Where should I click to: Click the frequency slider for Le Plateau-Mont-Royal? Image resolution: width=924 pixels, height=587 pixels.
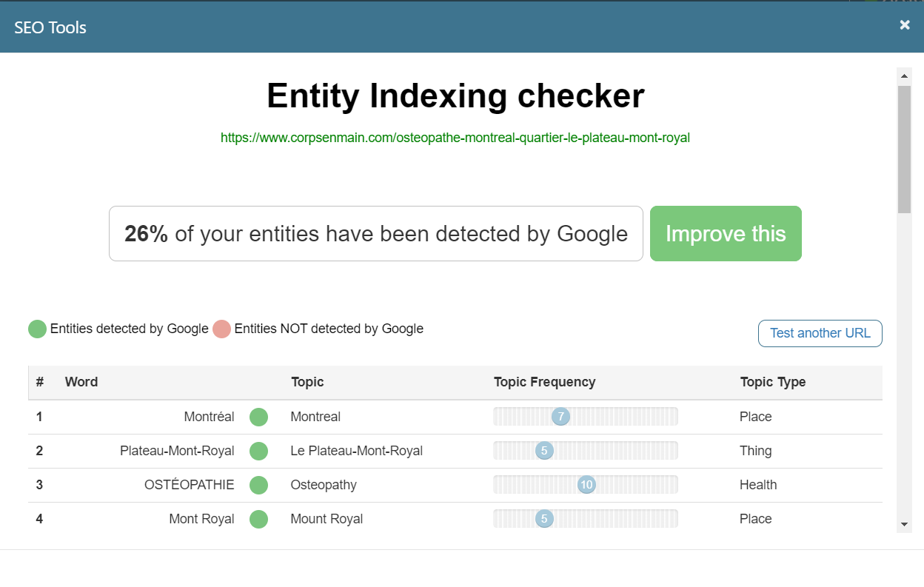(543, 450)
